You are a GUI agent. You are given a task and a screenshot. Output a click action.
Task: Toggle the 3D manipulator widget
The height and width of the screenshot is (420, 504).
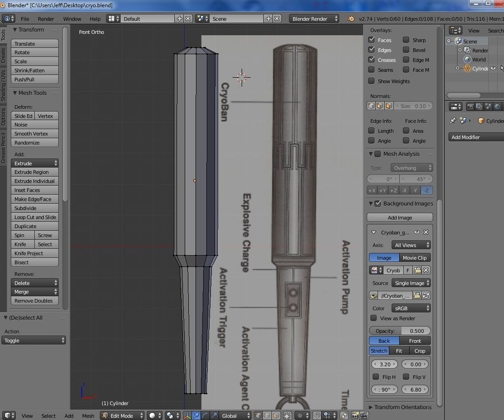[187, 416]
